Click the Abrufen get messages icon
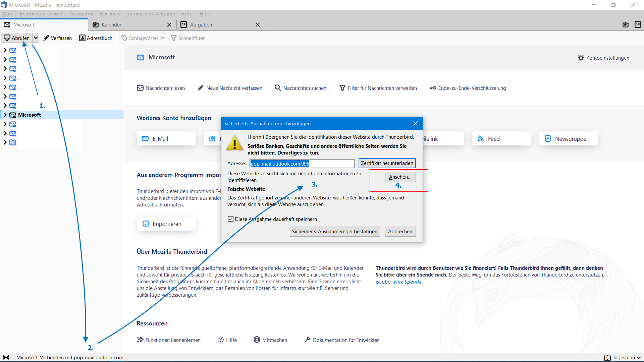 [x=7, y=38]
